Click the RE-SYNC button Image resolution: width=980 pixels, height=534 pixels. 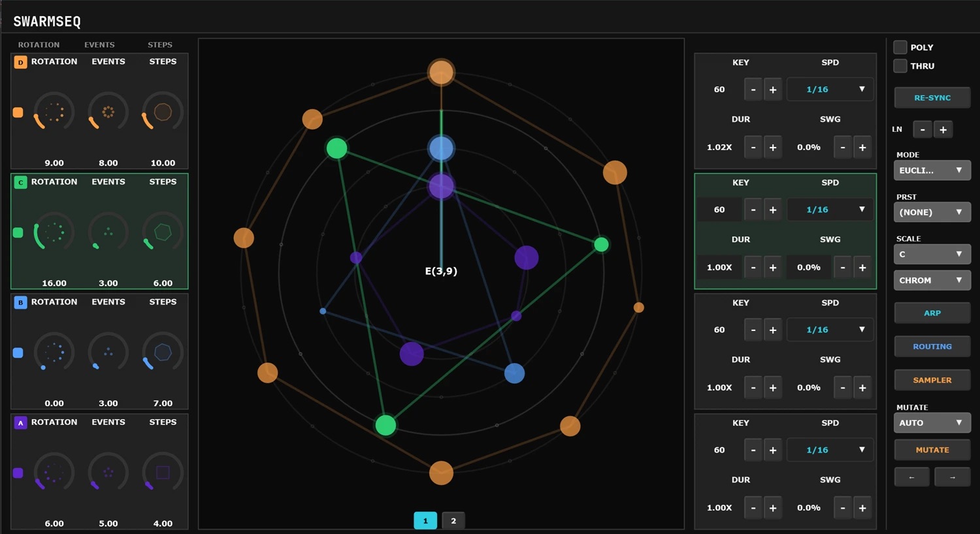point(932,98)
